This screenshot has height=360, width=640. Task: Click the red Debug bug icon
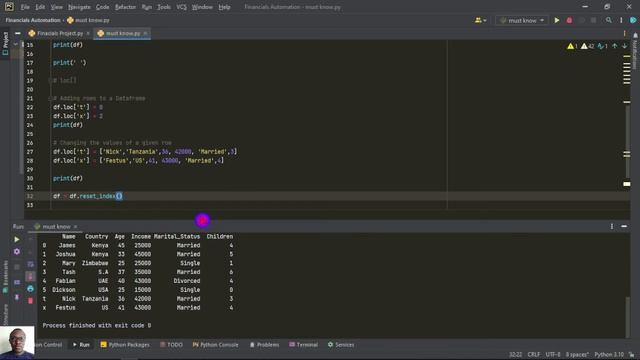point(569,20)
